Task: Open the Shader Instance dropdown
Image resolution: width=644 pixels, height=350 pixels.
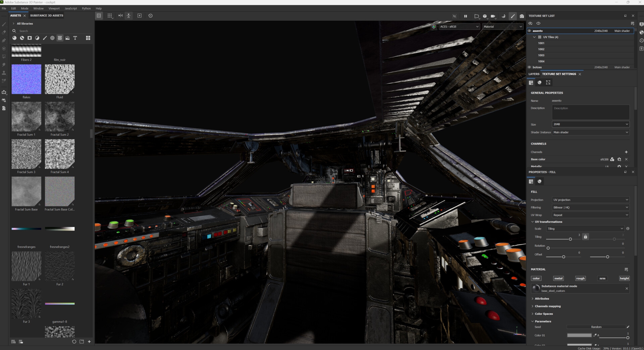Action: (x=591, y=132)
